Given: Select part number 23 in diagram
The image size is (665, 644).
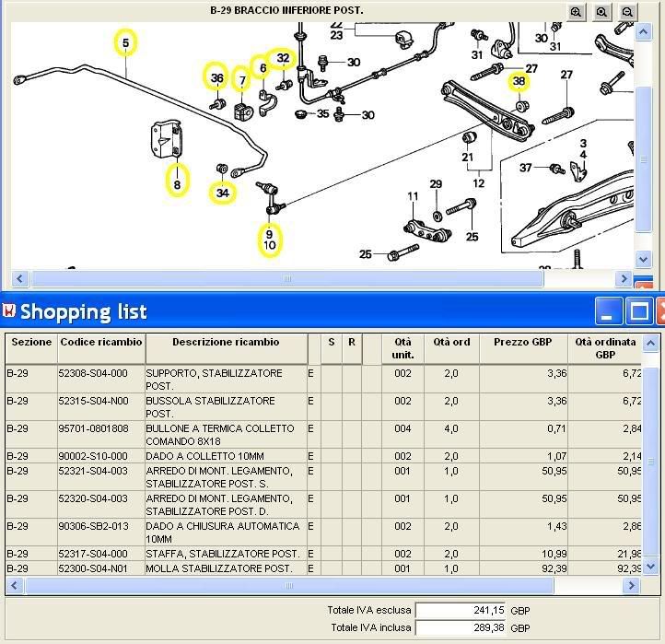Looking at the screenshot, I should pyautogui.click(x=336, y=35).
